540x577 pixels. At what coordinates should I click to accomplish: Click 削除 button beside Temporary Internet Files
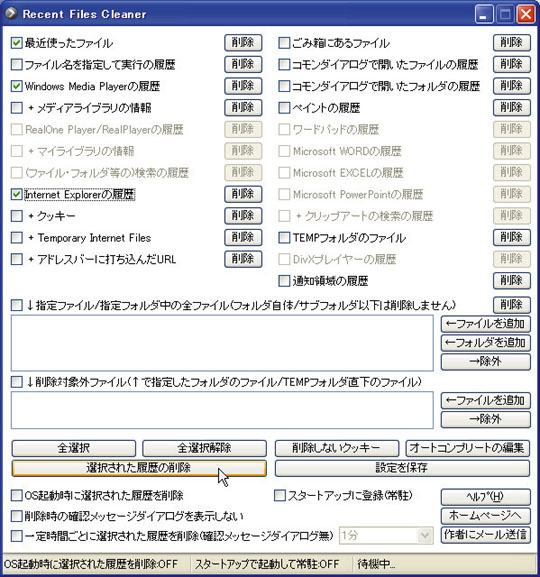pos(243,237)
